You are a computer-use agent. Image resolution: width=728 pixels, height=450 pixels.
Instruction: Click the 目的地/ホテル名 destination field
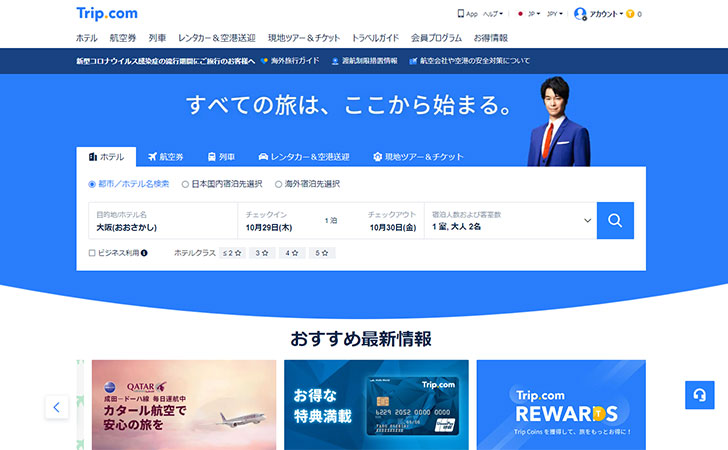(163, 221)
